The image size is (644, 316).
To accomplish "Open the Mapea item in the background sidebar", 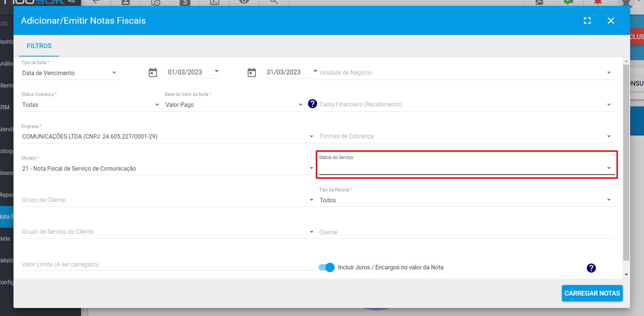I will [7, 195].
